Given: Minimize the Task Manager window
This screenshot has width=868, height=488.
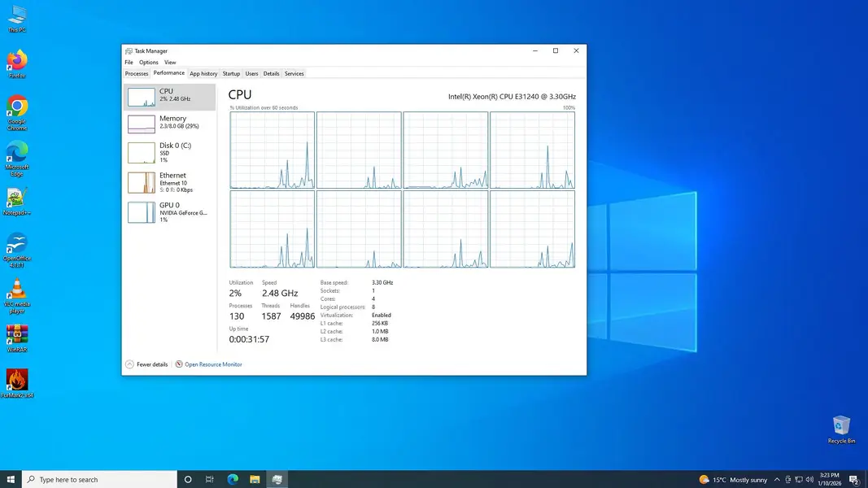Looking at the screenshot, I should tap(534, 51).
